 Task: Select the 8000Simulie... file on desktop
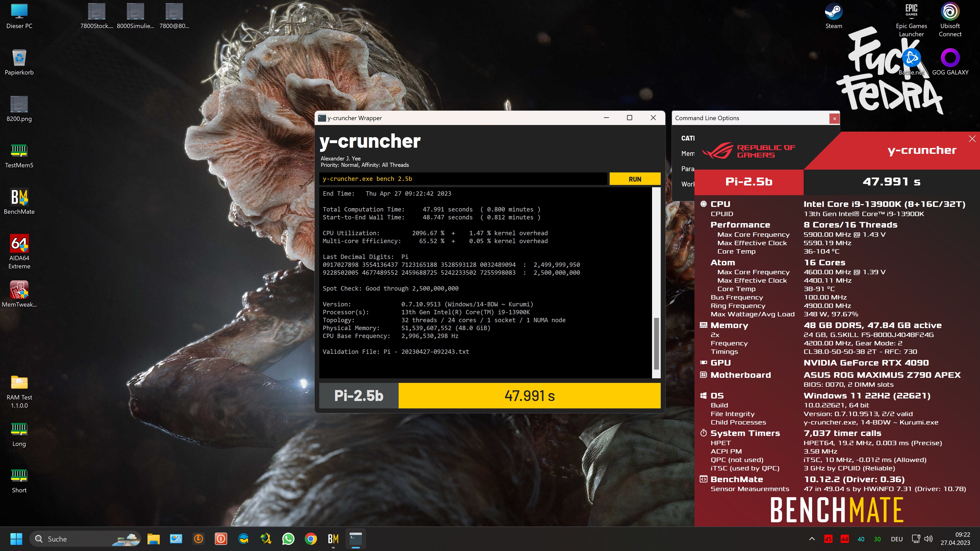[136, 16]
